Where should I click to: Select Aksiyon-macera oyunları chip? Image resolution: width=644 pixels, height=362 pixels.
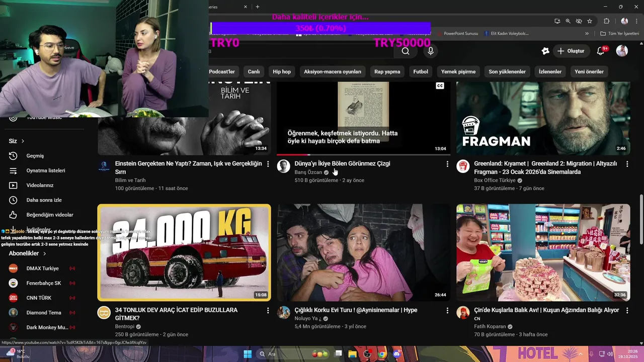pyautogui.click(x=333, y=72)
